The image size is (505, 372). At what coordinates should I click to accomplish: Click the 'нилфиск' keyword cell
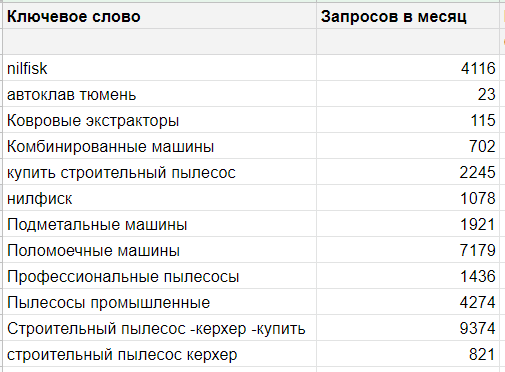(160, 198)
